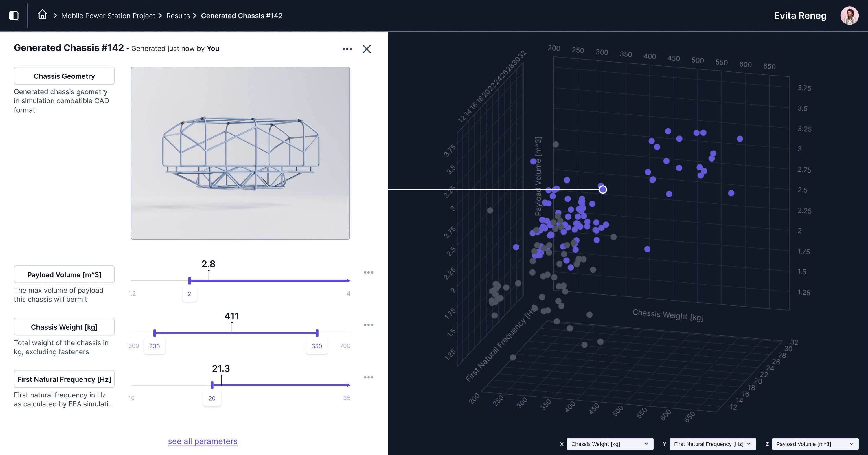This screenshot has width=868, height=455.
Task: Click the Chassis Geometry button
Action: coord(64,76)
